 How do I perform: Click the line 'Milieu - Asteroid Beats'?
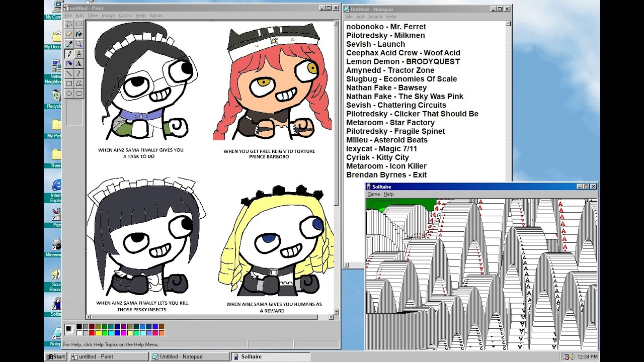387,140
